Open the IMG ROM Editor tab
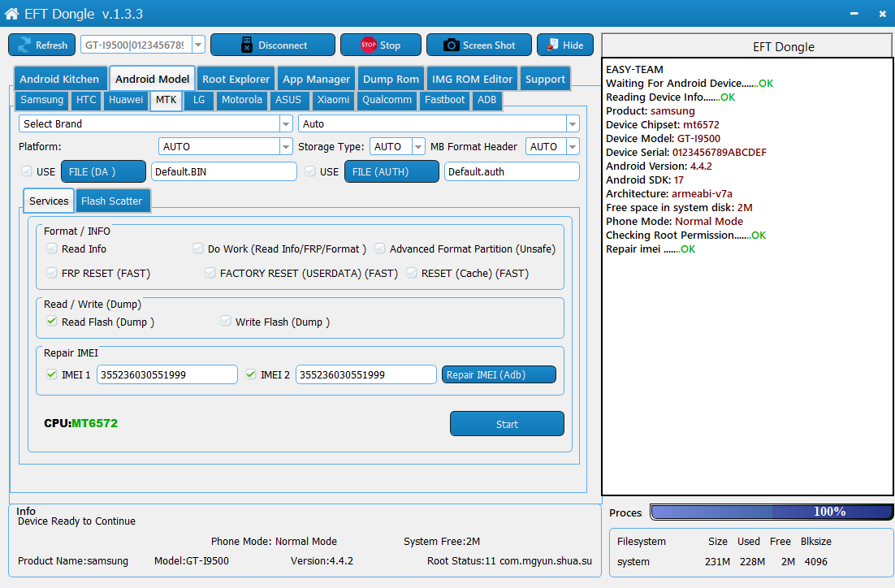 472,79
